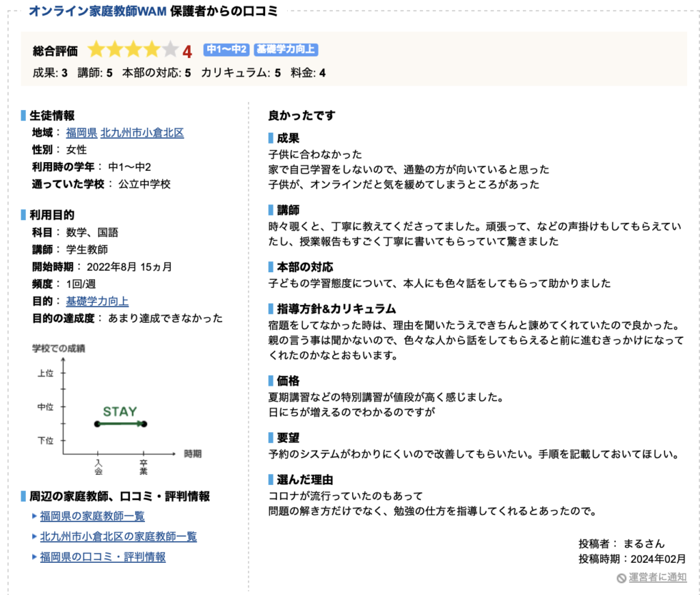The height and width of the screenshot is (595, 700).
Task: Open 福岡県の家庭教師一覧 link
Action: [x=92, y=516]
